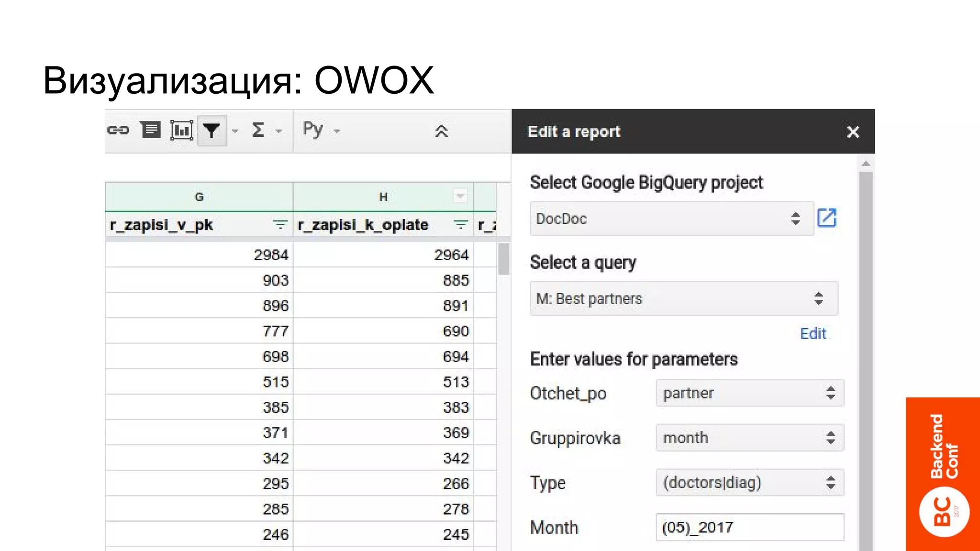Select cell with value 285
980x551 pixels.
click(199, 508)
